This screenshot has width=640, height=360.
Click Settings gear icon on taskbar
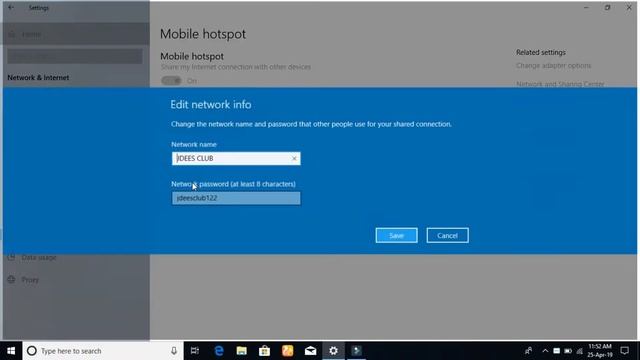pos(333,351)
